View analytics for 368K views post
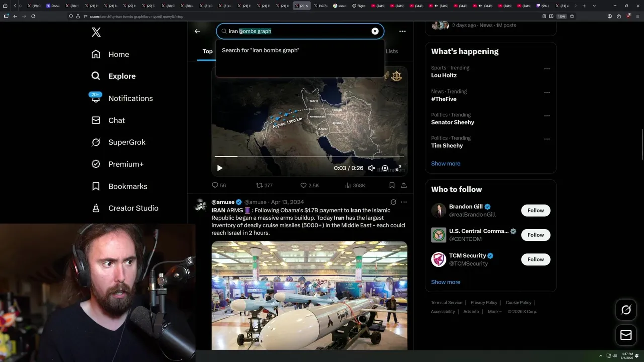 point(355,185)
